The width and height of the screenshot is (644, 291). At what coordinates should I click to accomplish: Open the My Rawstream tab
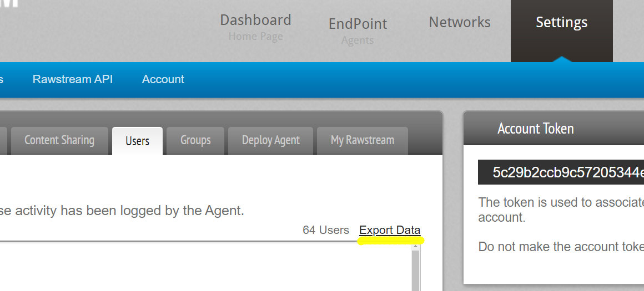point(362,141)
